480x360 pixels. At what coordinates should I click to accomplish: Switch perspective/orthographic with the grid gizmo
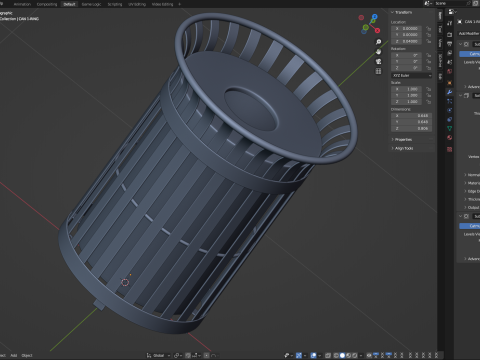[378, 71]
